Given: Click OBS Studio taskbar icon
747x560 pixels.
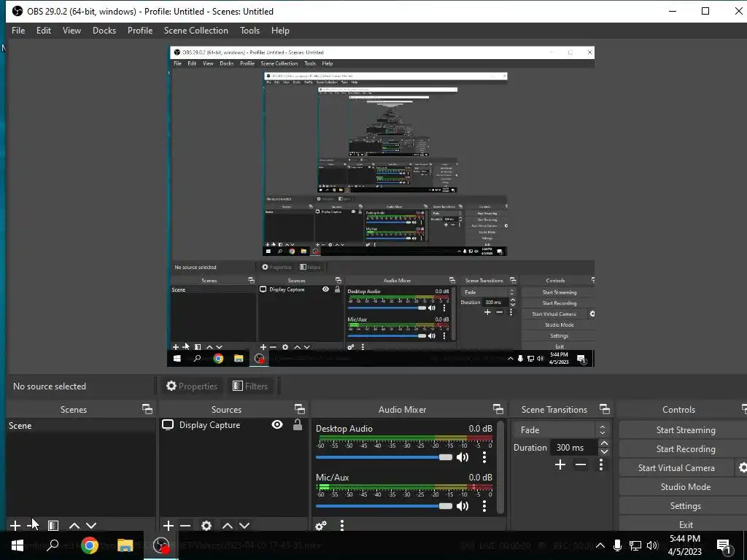Looking at the screenshot, I should (x=161, y=545).
